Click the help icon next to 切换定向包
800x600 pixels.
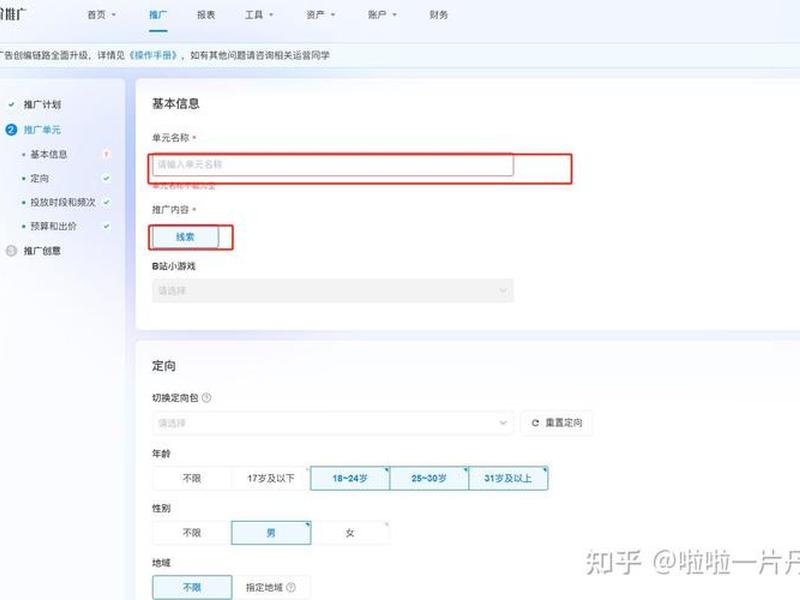[x=207, y=397]
